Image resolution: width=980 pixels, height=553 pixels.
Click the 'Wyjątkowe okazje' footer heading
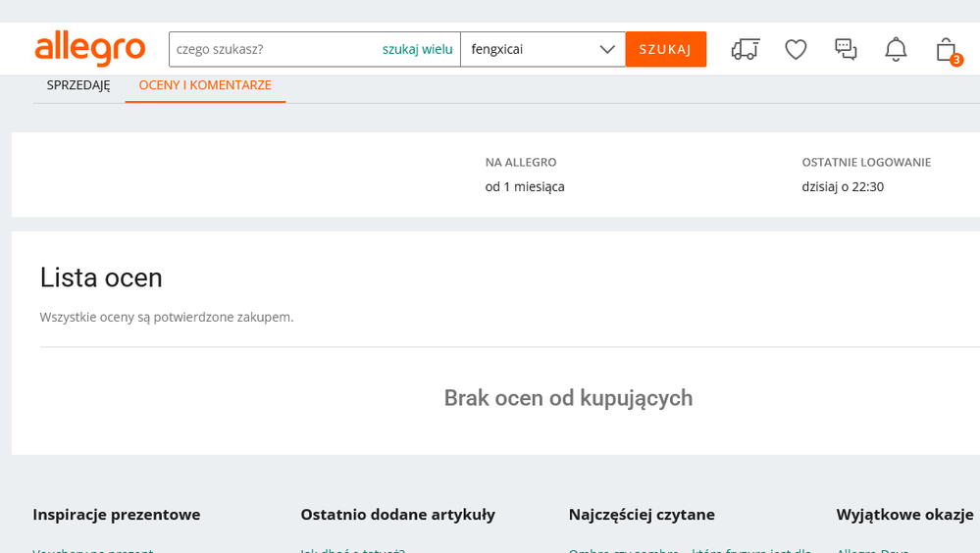[904, 514]
